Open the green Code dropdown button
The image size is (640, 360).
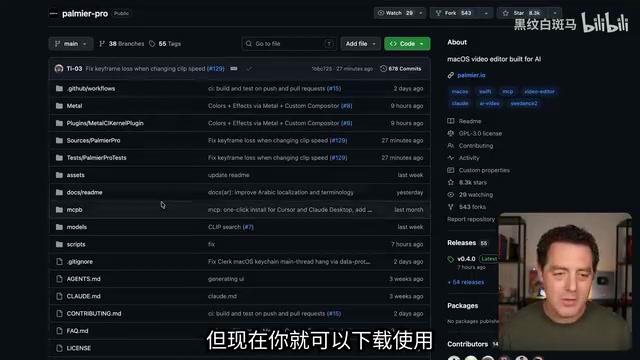407,44
